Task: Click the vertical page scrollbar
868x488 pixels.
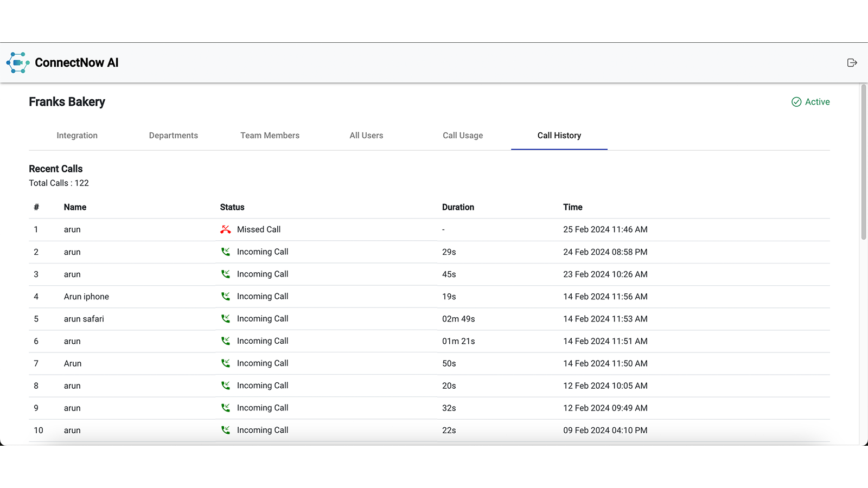Action: pos(864,163)
